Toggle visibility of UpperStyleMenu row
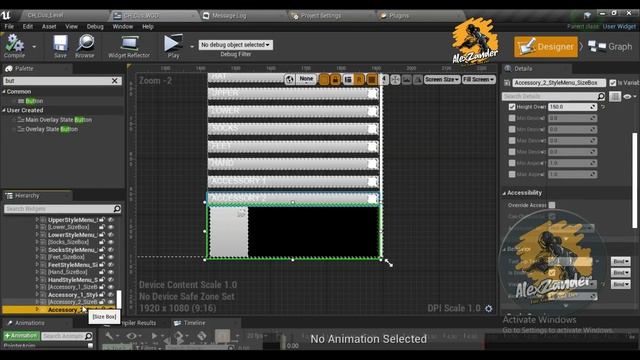This screenshot has height=360, width=640. [x=111, y=220]
